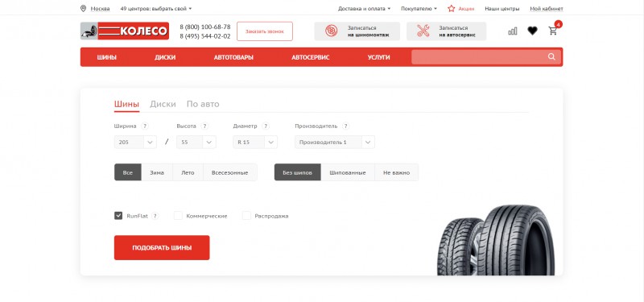Open the Ширина 205 dropdown

(x=135, y=143)
